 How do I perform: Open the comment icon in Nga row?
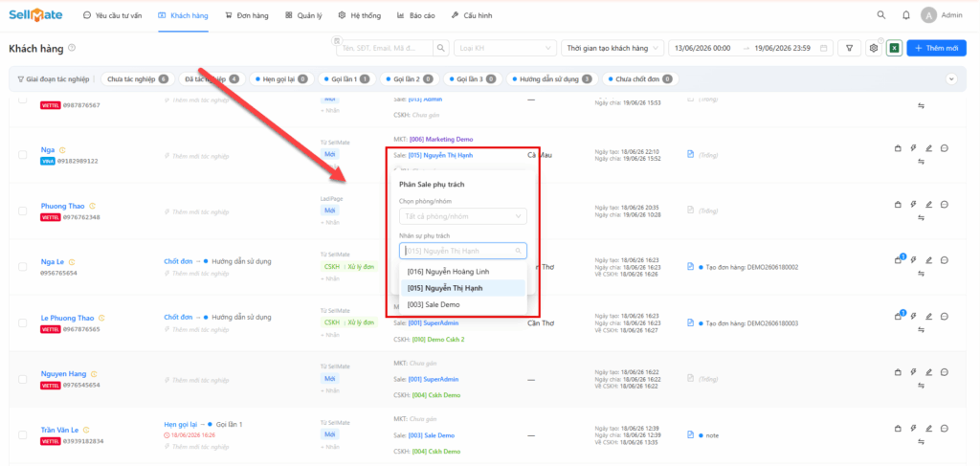945,148
